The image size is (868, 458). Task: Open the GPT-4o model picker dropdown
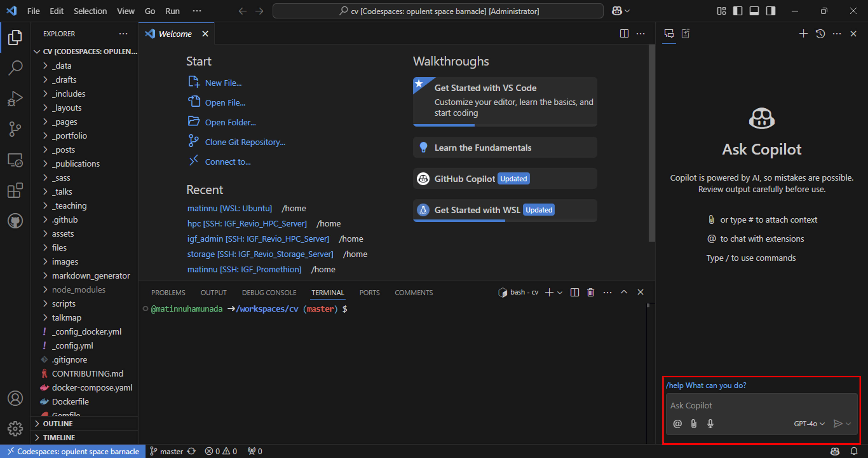(809, 424)
